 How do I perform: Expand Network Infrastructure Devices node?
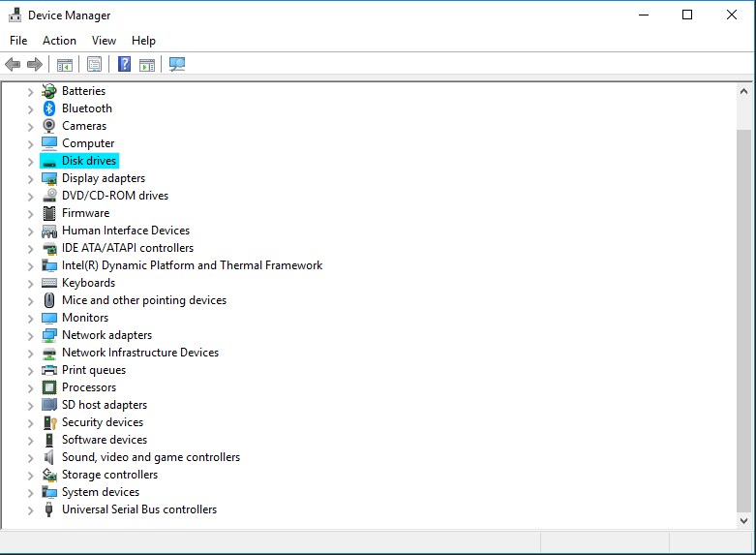click(30, 354)
